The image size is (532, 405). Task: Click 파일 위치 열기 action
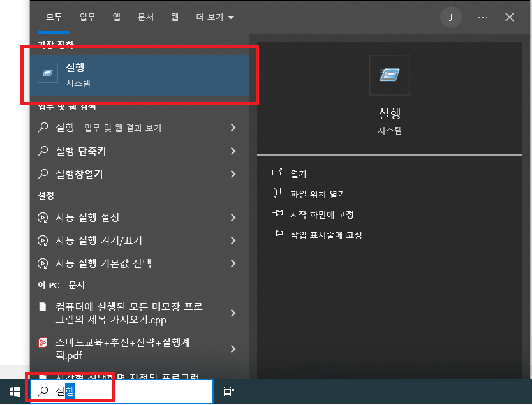(x=318, y=195)
